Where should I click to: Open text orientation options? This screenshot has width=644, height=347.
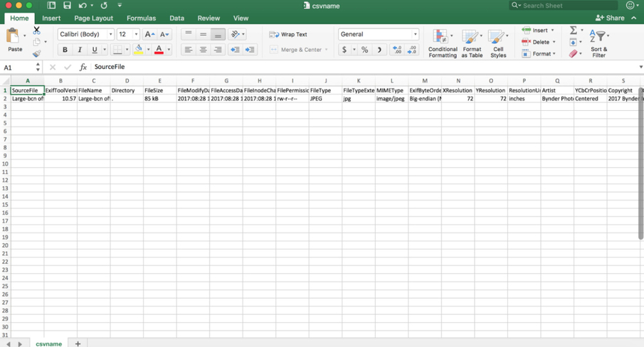(237, 34)
